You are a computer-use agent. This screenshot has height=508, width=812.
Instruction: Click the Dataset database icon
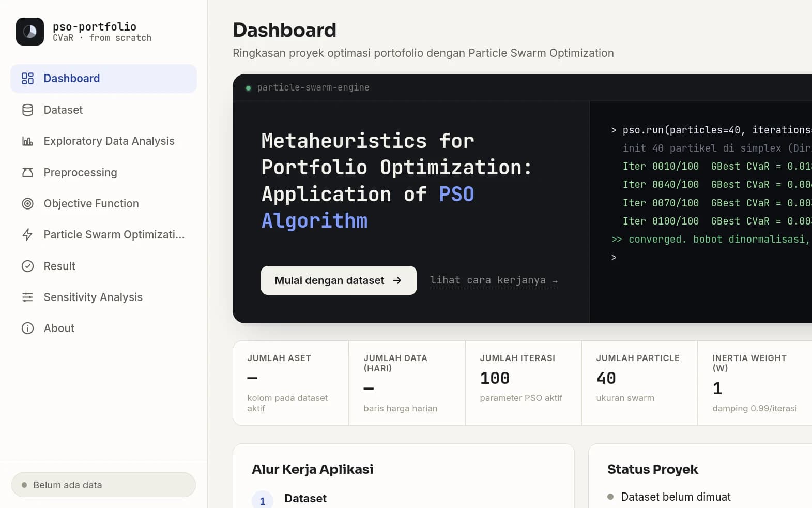tap(27, 110)
